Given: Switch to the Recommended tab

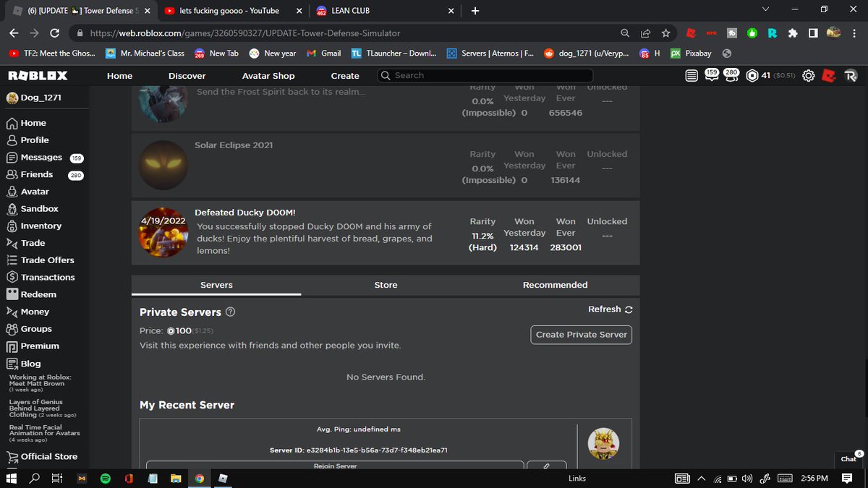Looking at the screenshot, I should (x=555, y=285).
